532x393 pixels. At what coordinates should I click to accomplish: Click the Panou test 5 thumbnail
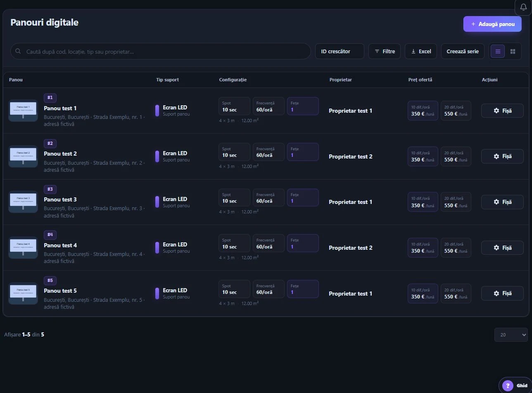point(23,294)
